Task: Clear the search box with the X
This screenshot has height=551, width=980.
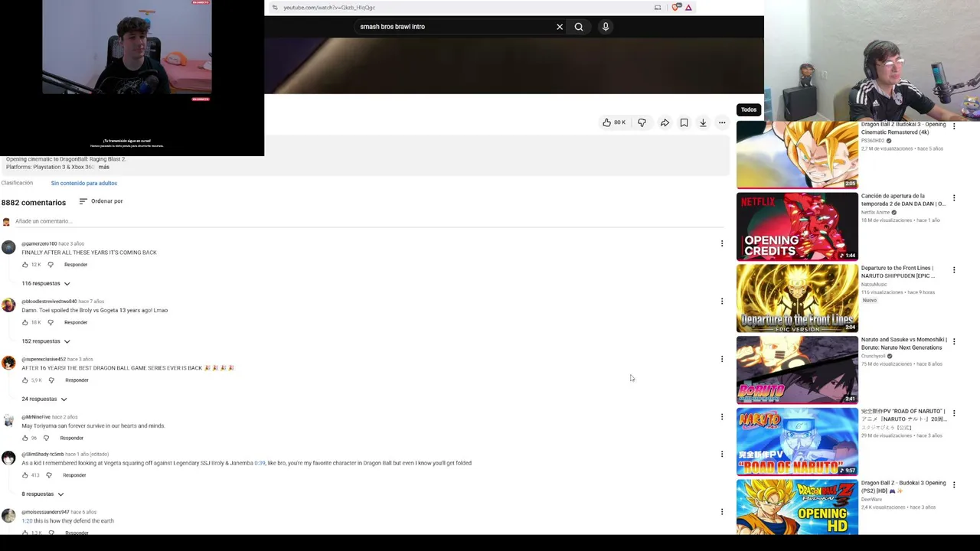Action: [x=560, y=27]
